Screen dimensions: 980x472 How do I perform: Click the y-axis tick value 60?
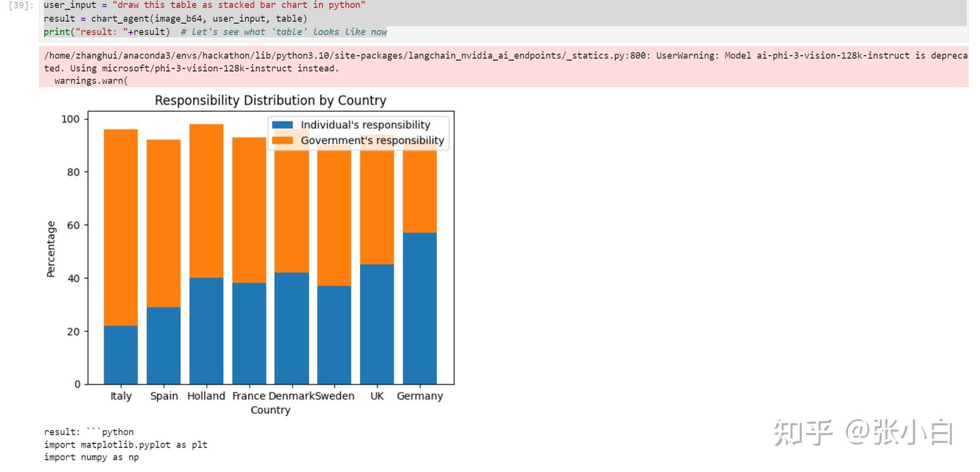73,225
